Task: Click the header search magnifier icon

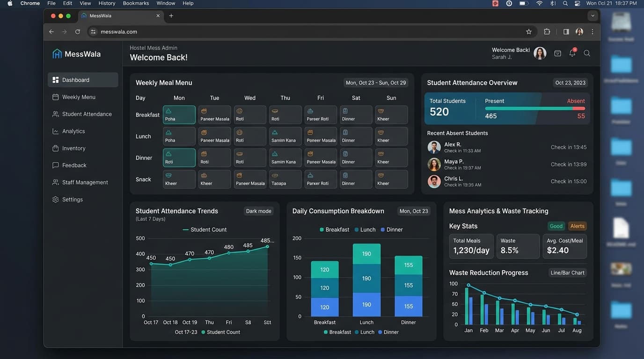Action: [587, 53]
